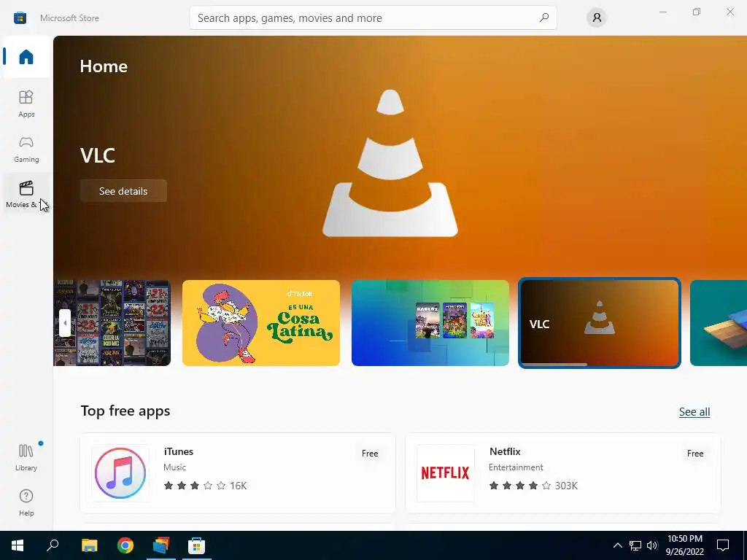
Task: Open the Help section
Action: (x=26, y=502)
